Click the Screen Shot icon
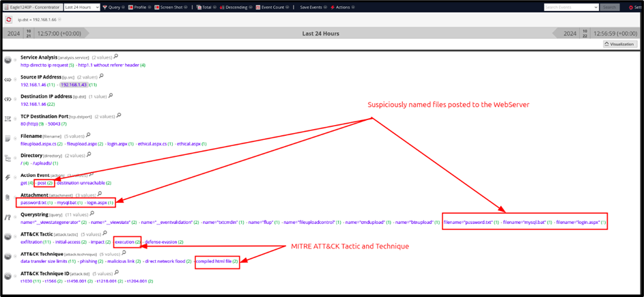The width and height of the screenshot is (644, 297). coord(157,8)
